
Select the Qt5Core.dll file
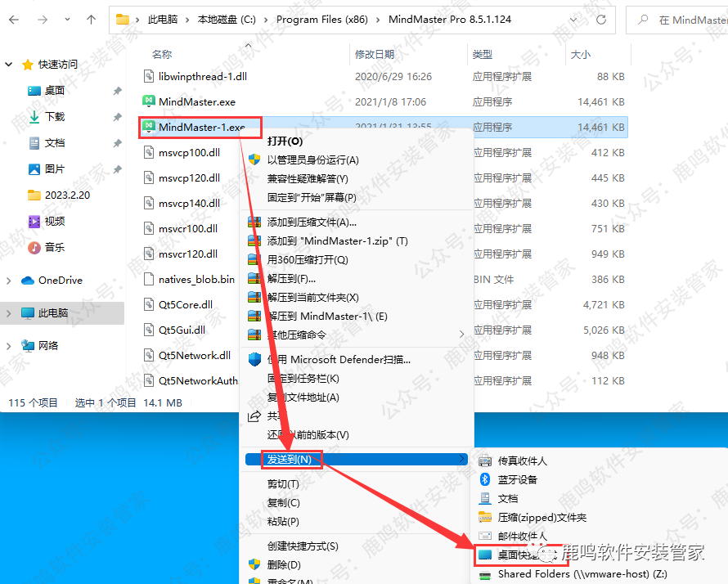[186, 305]
